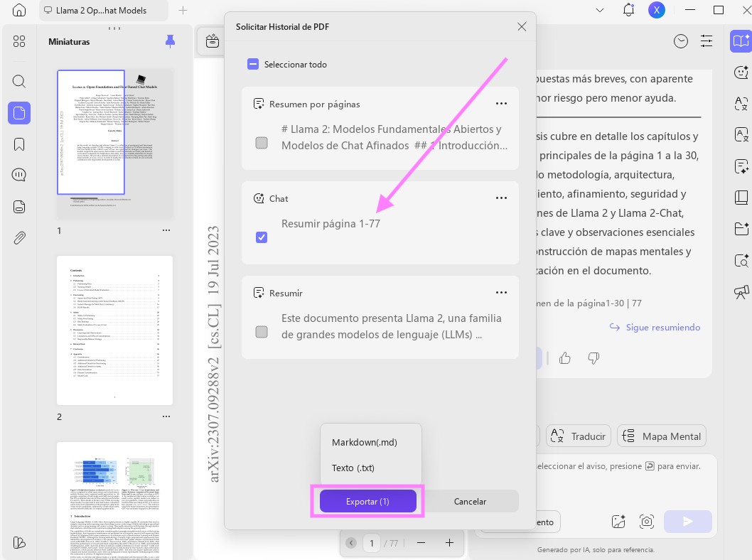Like the AI response with thumbs up
The width and height of the screenshot is (752, 560).
[x=565, y=358]
